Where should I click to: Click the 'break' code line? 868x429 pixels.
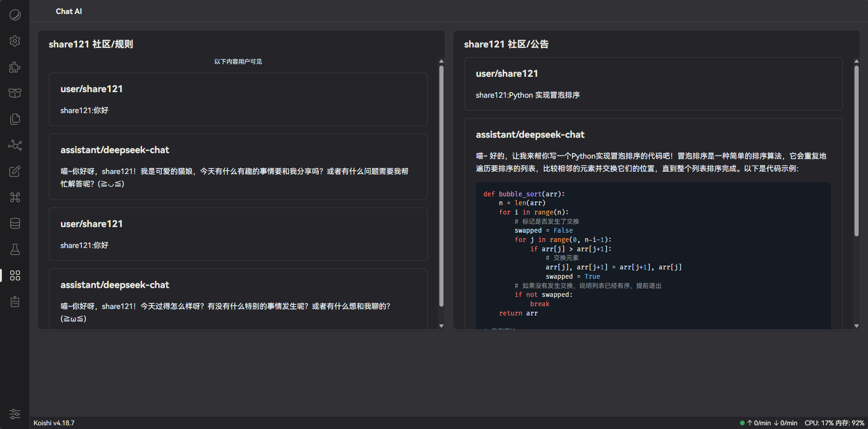[x=540, y=304]
